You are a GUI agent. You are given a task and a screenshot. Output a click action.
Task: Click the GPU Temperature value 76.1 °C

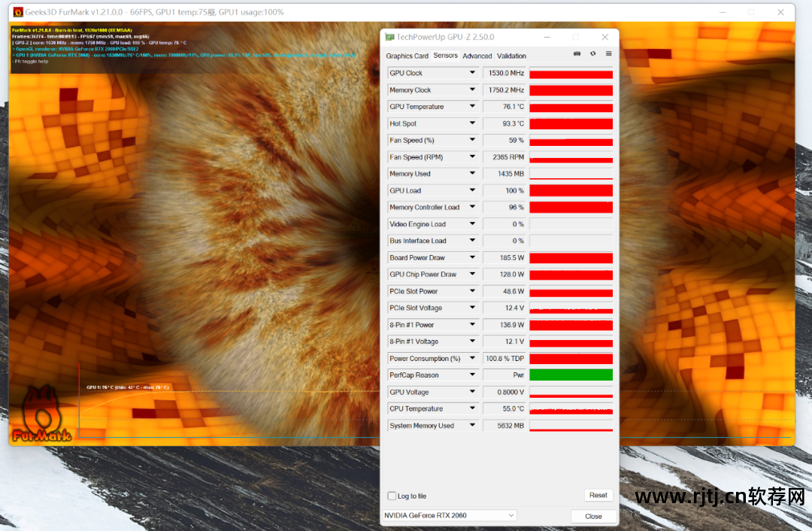[x=514, y=106]
